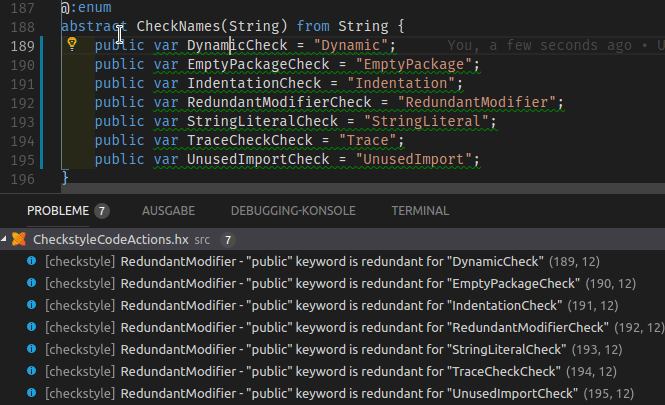Select the CheckstyleCodeActions.hx file name row

(110, 240)
